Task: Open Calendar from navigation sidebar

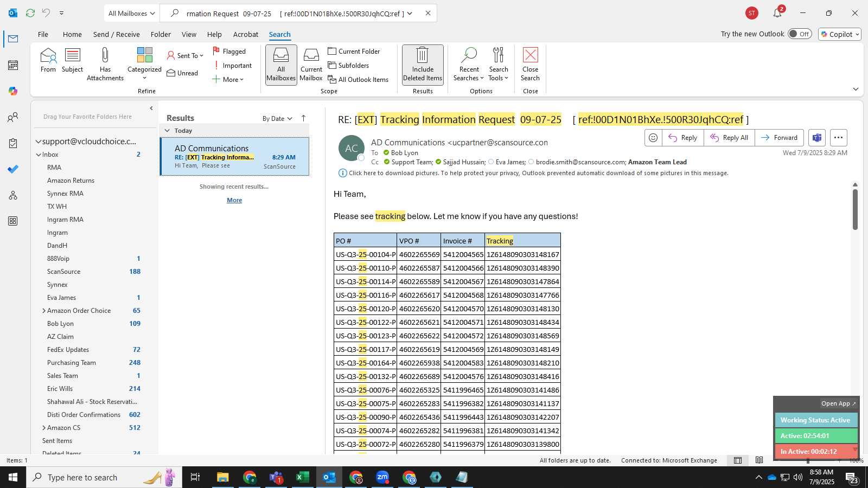Action: pyautogui.click(x=13, y=65)
